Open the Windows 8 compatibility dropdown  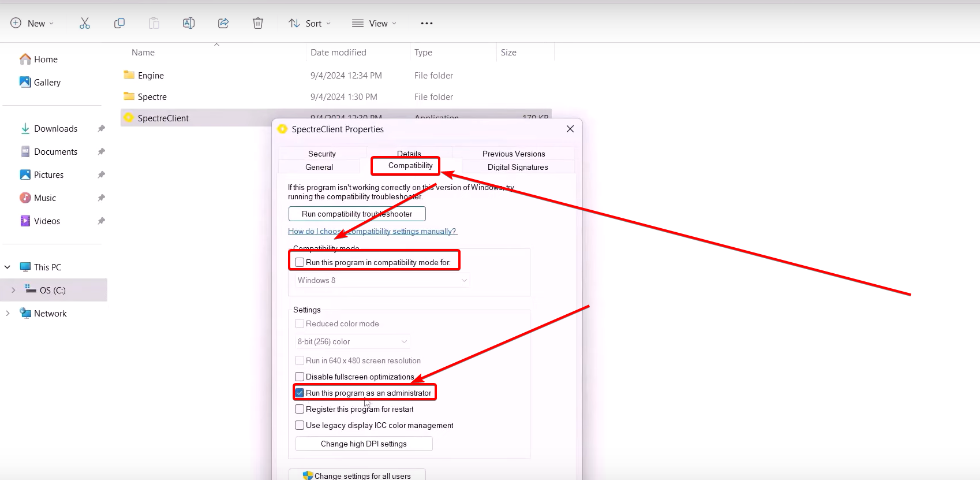tap(382, 280)
